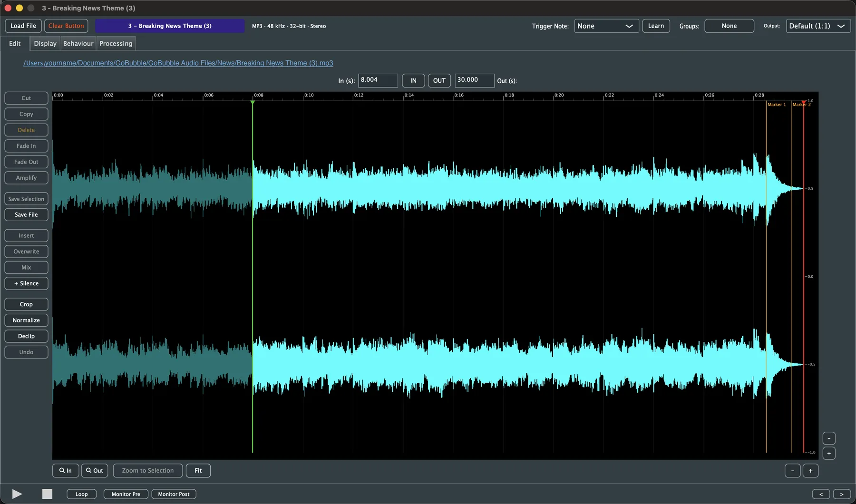Screen dimensions: 856x504
Task: Decrease horizontal zoom with the bottom minus
Action: pyautogui.click(x=792, y=471)
